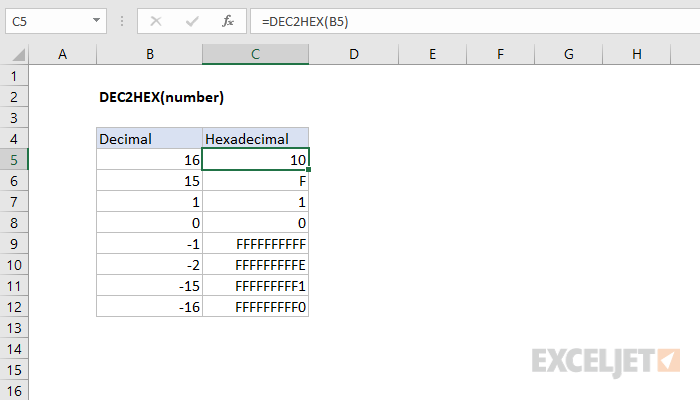Click the cell showing FFFFFFFFF0
Image resolution: width=700 pixels, height=400 pixels.
pos(255,307)
